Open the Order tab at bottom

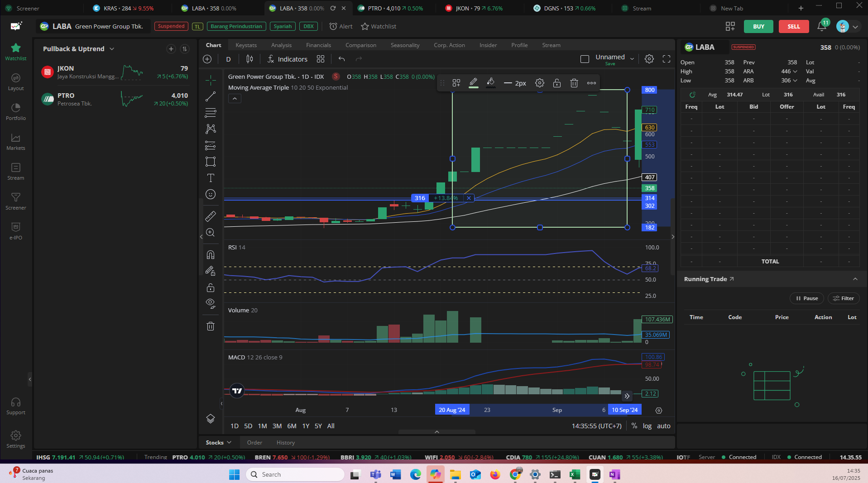(x=254, y=443)
